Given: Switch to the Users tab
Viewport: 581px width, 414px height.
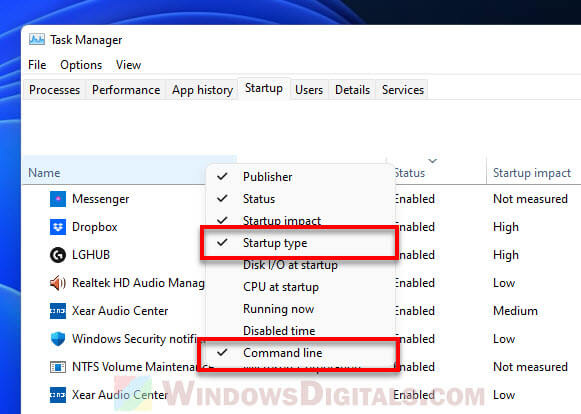Looking at the screenshot, I should tap(309, 90).
